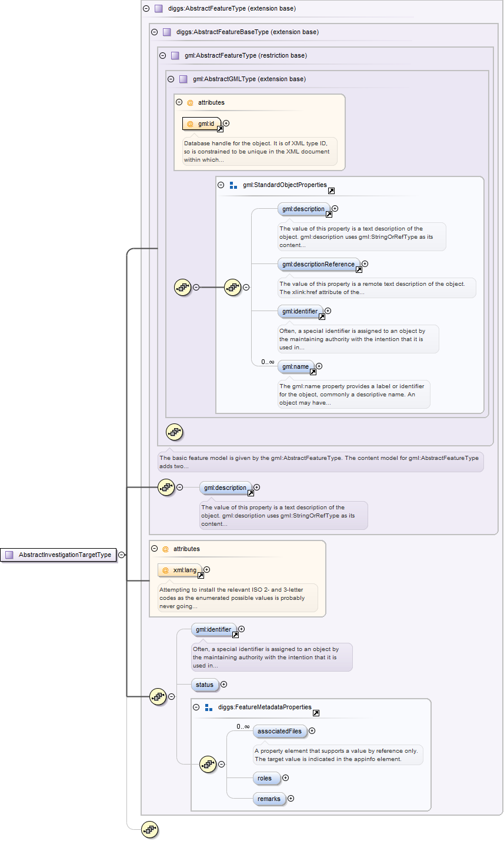Click the link arrow on xml:lang attribute
The image size is (504, 841).
point(201,576)
